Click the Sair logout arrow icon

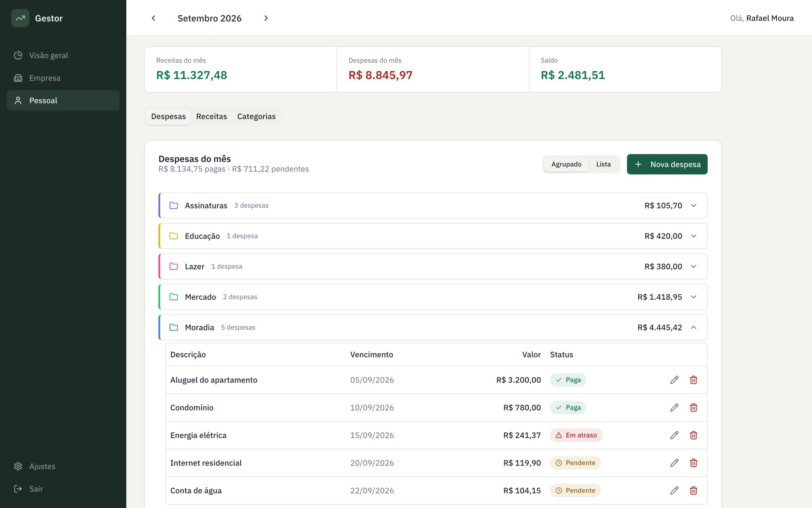(18, 489)
